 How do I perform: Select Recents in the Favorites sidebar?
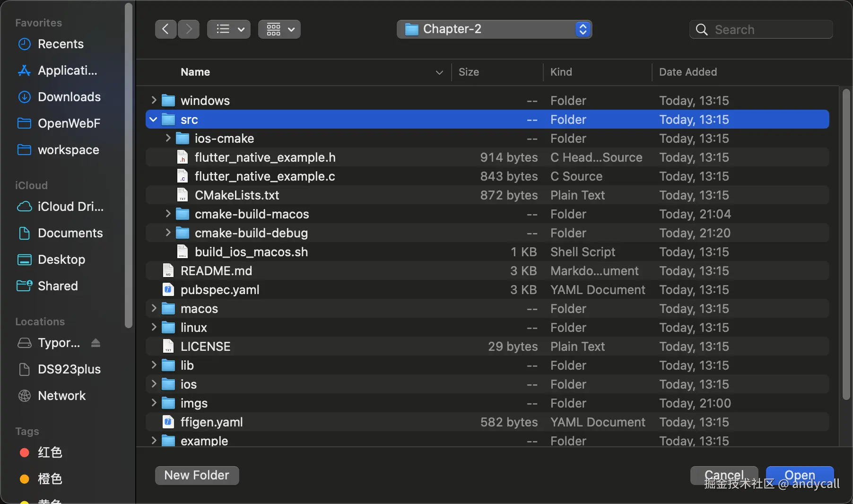click(x=60, y=44)
